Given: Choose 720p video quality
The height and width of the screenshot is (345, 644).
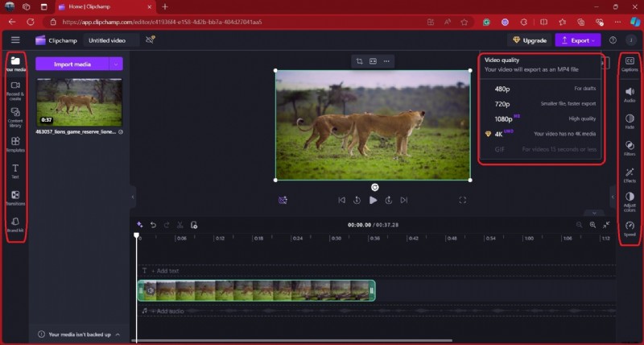Looking at the screenshot, I should coord(540,104).
